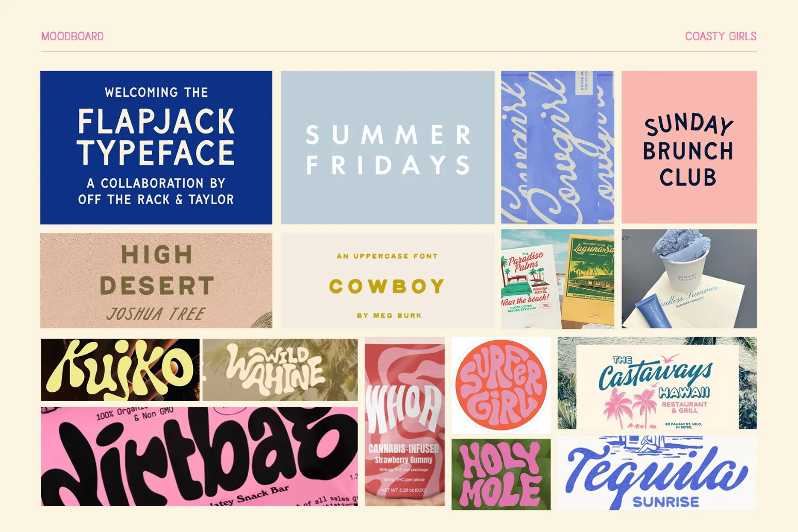Click the COASTY GIRLS header text
The image size is (798, 532).
tap(721, 36)
